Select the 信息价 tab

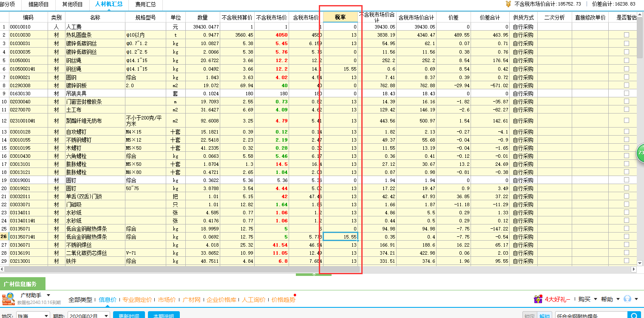pos(108,300)
